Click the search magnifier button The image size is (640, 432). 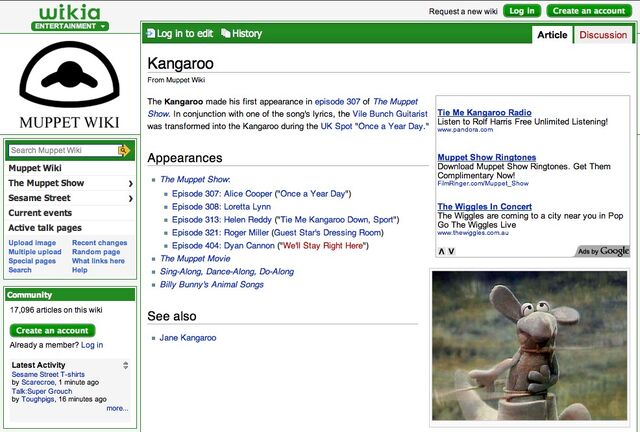(x=123, y=151)
